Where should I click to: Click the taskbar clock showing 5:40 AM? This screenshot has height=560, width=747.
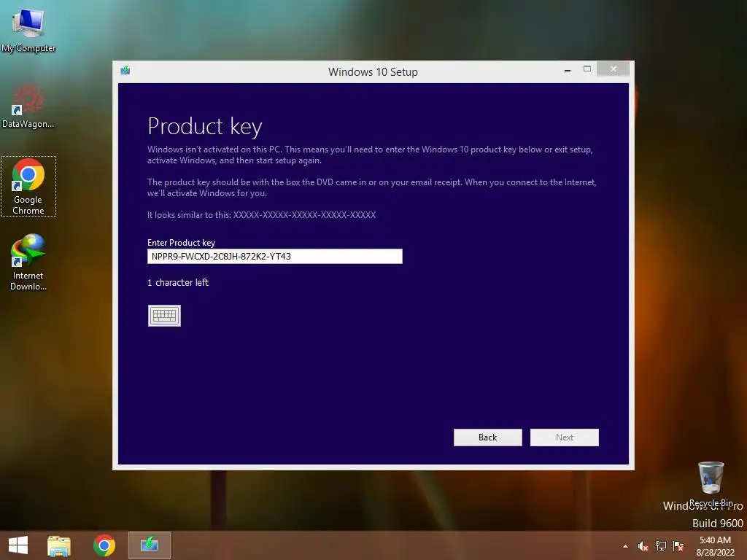click(715, 546)
